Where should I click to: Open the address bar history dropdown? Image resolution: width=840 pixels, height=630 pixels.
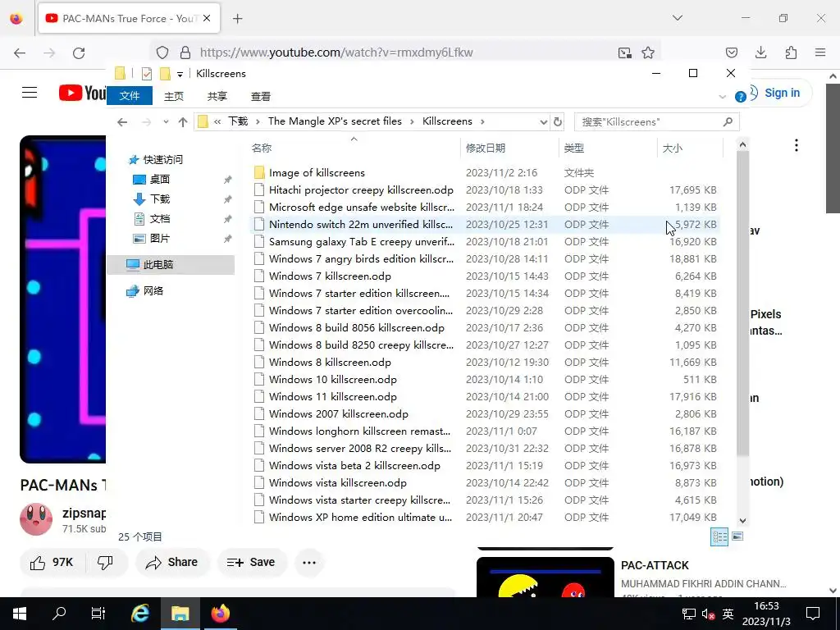(x=543, y=122)
